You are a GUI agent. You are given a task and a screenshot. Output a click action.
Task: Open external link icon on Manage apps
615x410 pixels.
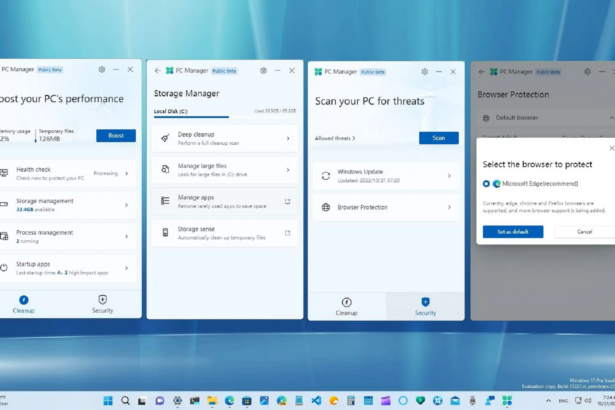click(287, 201)
